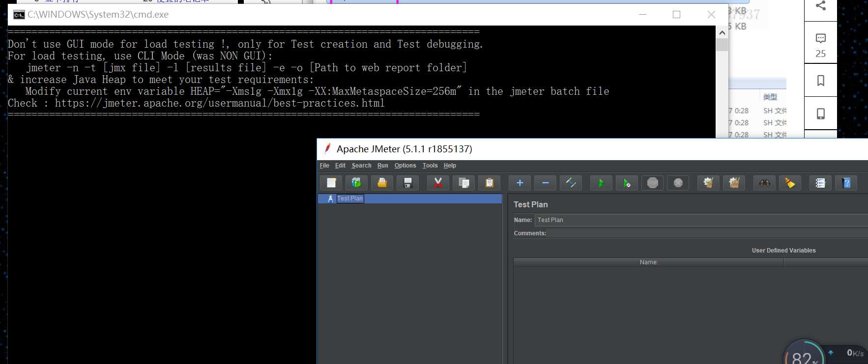Create a new test plan in JMeter
The width and height of the screenshot is (868, 364).
pos(331,183)
